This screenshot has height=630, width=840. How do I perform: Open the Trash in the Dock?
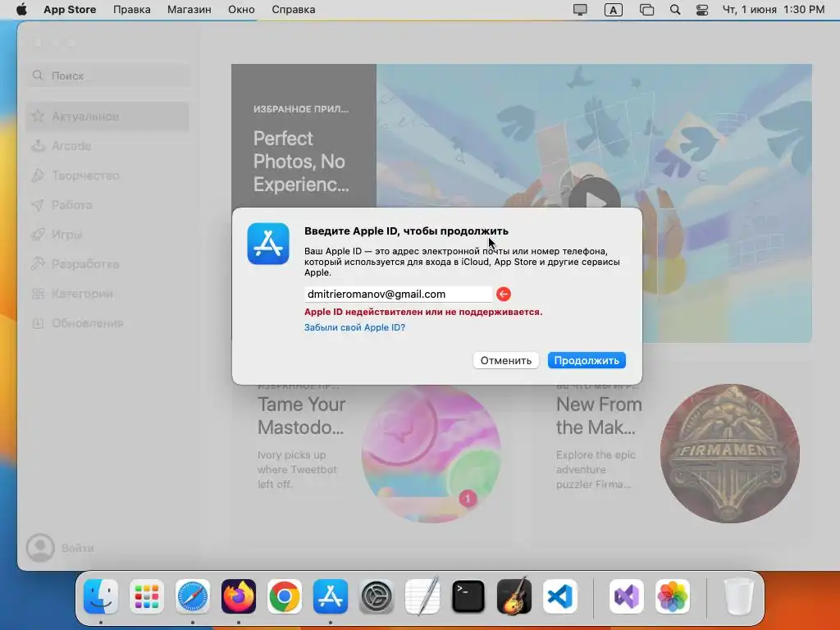tap(739, 596)
